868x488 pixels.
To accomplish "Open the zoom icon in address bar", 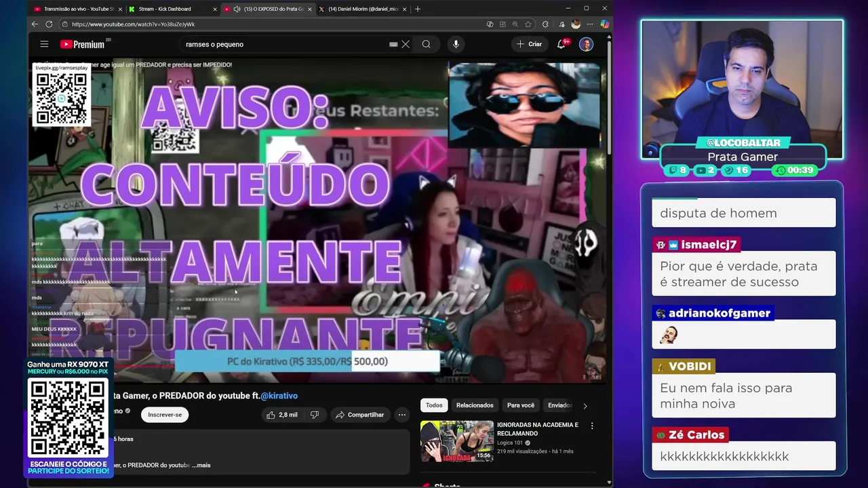I will (515, 24).
